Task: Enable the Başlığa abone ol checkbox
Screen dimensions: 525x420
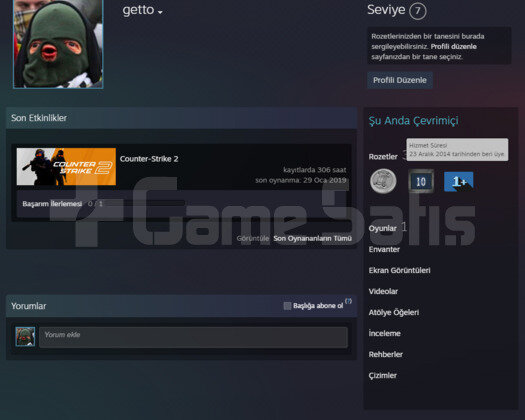Action: tap(287, 306)
